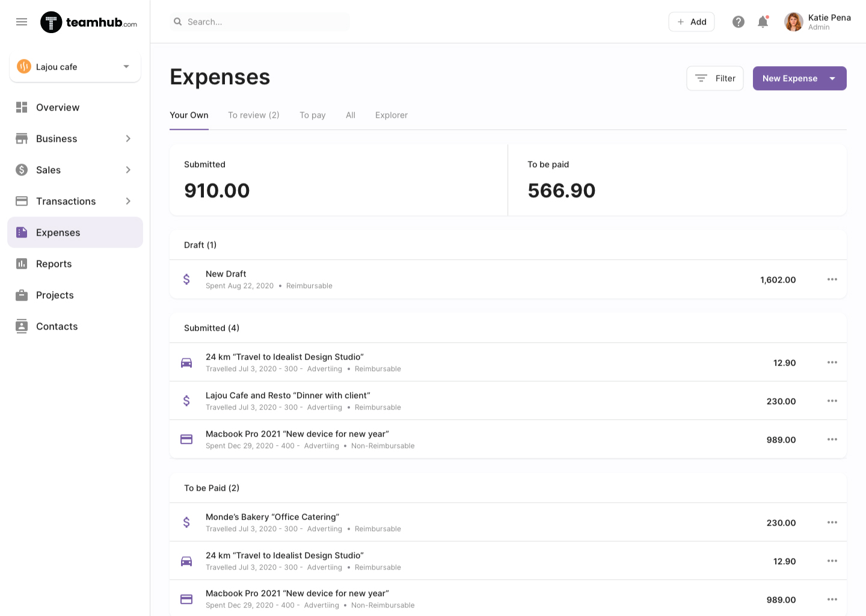This screenshot has width=866, height=616.
Task: Open the hamburger menu icon
Action: [22, 22]
